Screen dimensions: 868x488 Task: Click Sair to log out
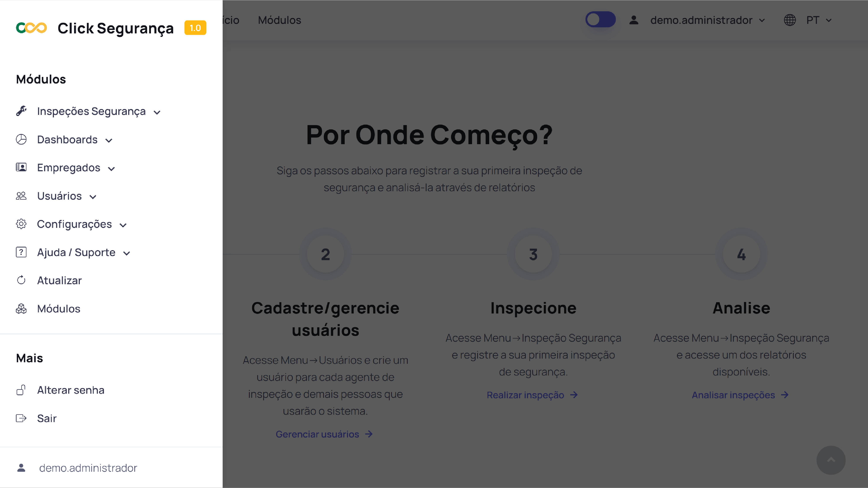click(x=47, y=418)
